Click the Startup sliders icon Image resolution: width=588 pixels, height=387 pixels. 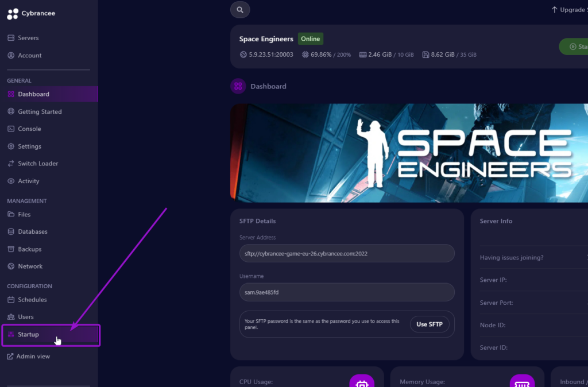coord(11,335)
